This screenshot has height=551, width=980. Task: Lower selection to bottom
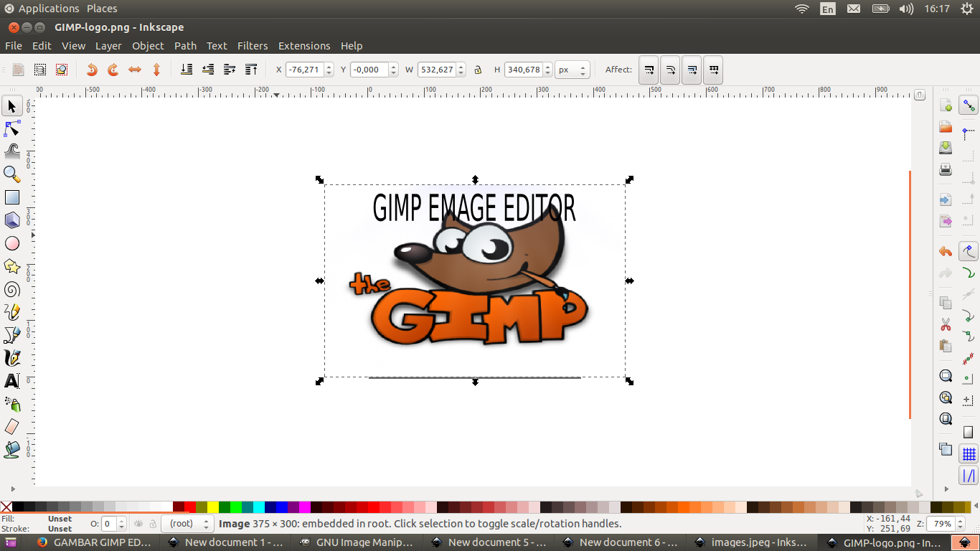[187, 70]
